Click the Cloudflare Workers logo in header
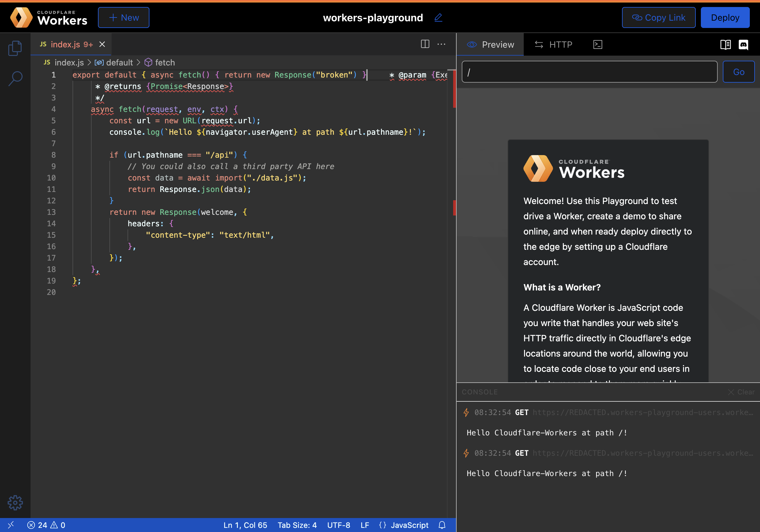This screenshot has width=760, height=532. 49,17
